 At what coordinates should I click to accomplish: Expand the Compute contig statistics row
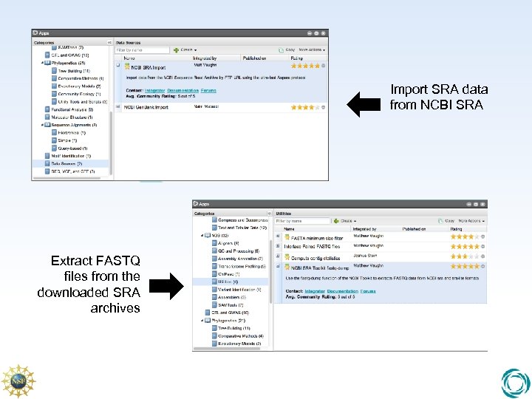[278, 256]
